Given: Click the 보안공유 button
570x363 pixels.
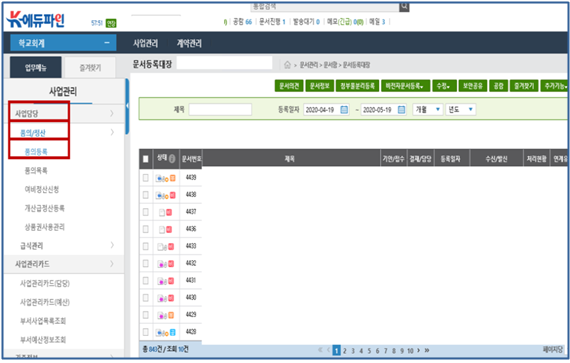Looking at the screenshot, I should [473, 86].
